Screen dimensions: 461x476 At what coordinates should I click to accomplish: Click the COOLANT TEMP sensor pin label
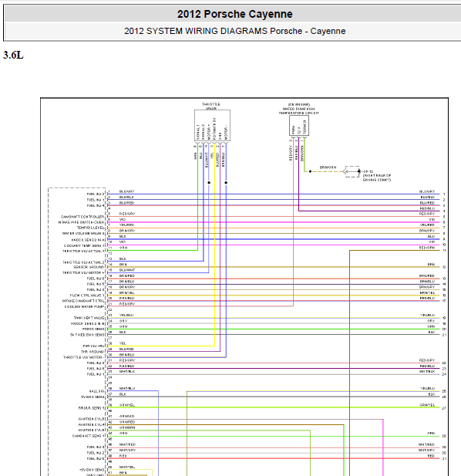tap(84, 245)
